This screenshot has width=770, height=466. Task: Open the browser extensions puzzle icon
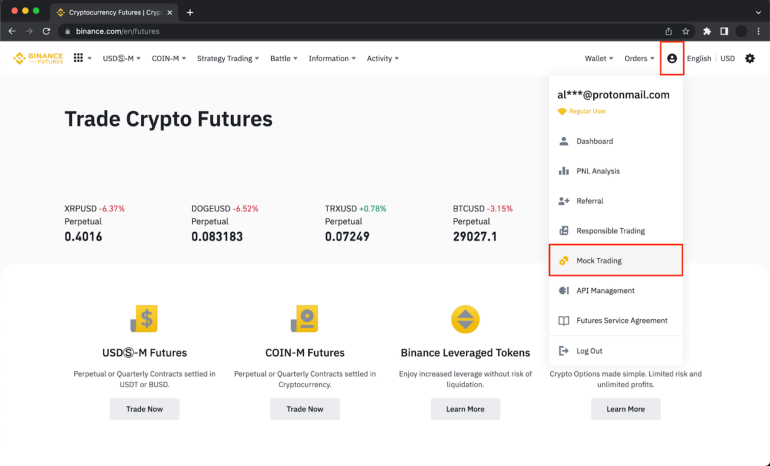pyautogui.click(x=707, y=31)
